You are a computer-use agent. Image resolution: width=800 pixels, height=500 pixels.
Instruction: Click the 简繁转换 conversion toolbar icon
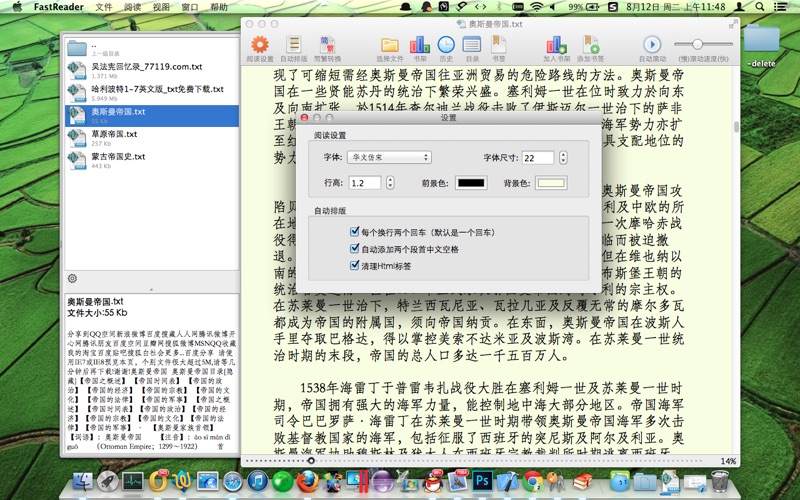click(327, 45)
